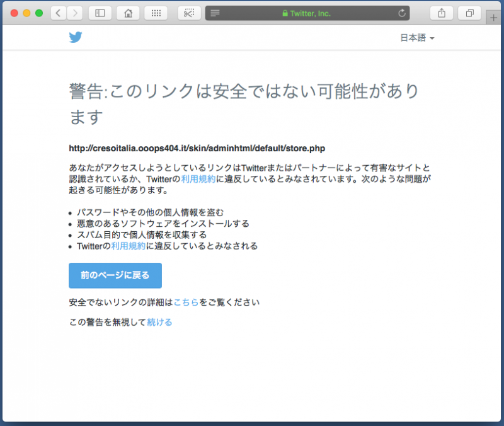
Task: Show all tabs overview icon
Action: [469, 13]
